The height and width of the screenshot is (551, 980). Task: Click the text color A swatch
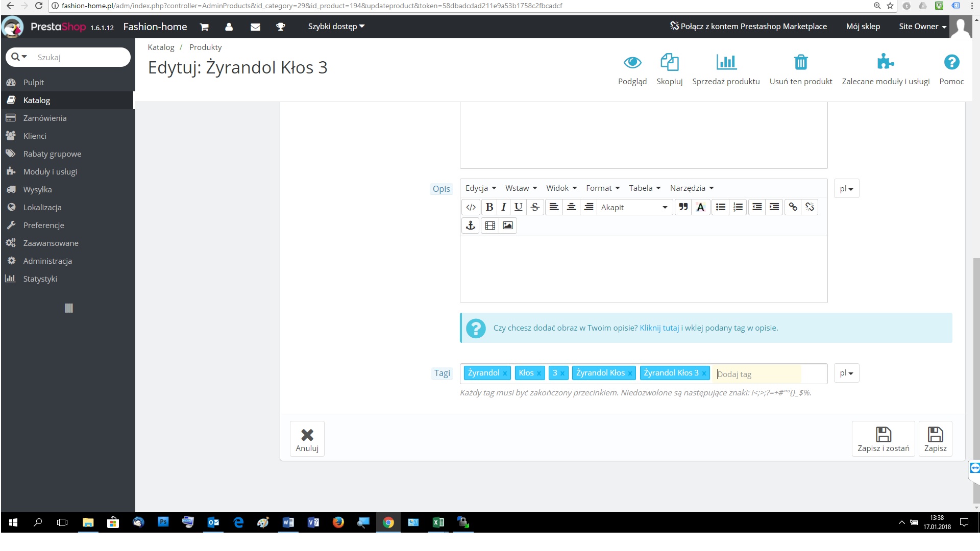(x=700, y=207)
